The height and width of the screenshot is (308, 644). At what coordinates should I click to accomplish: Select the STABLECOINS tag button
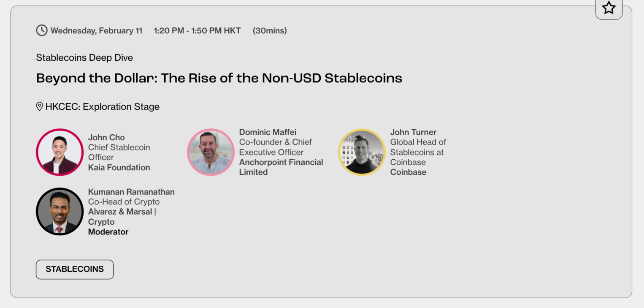click(75, 269)
